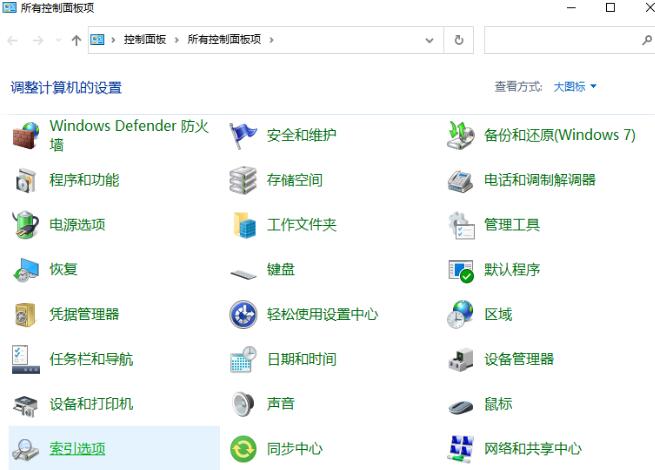Click the 索引选项 magnifier icon
Screen dimensions: 655x470
pyautogui.click(x=26, y=449)
